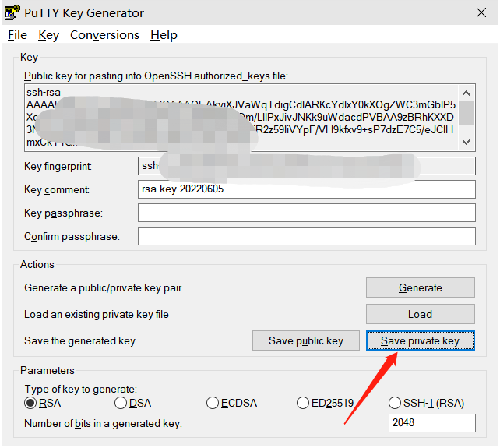Click the Generate button

[421, 287]
